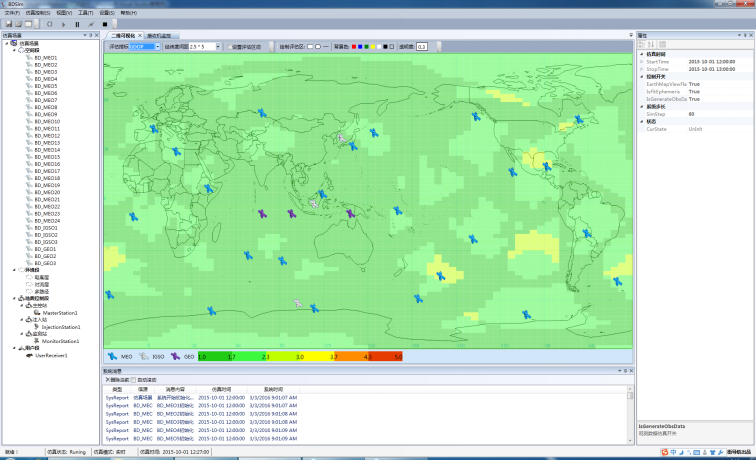Pick the green background color swatch

366,47
